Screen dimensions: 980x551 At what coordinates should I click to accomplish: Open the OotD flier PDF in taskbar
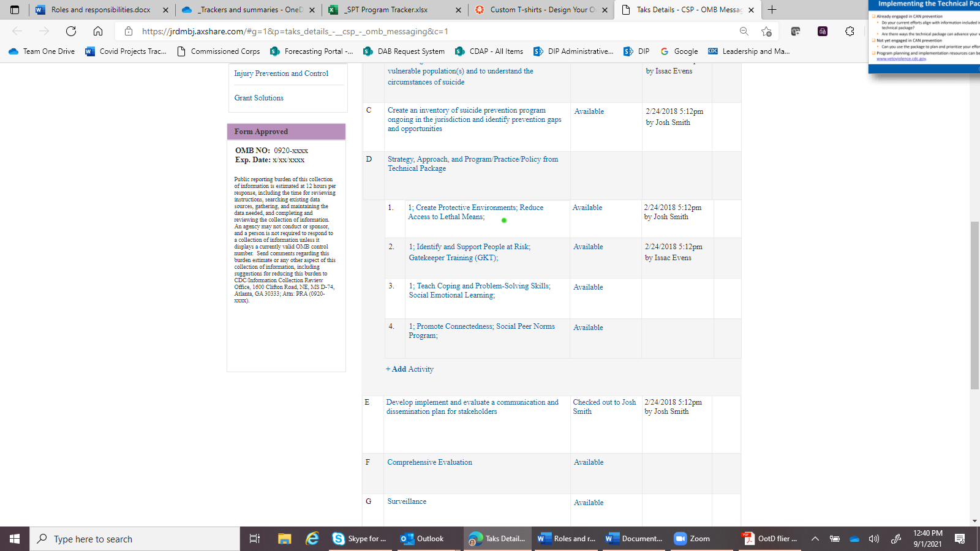770,539
